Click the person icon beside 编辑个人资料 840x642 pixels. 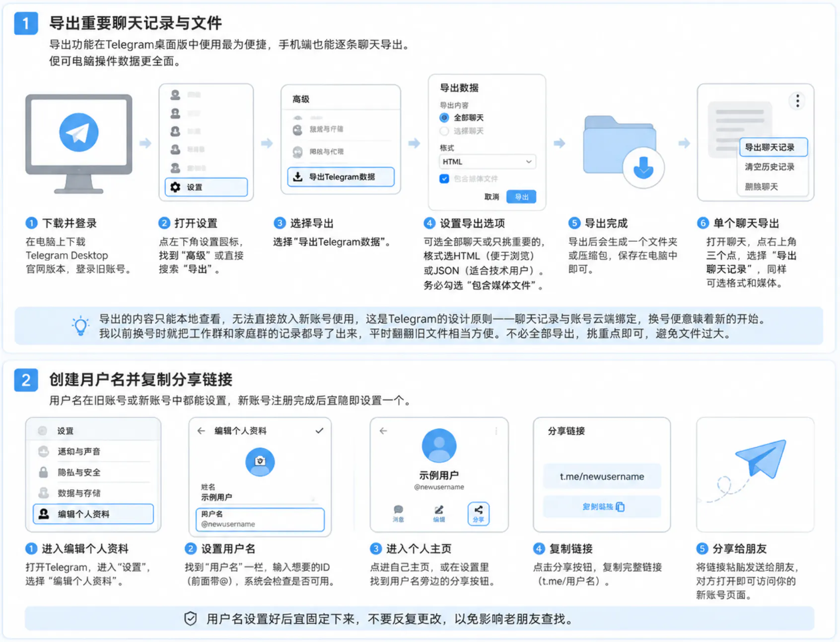(44, 514)
